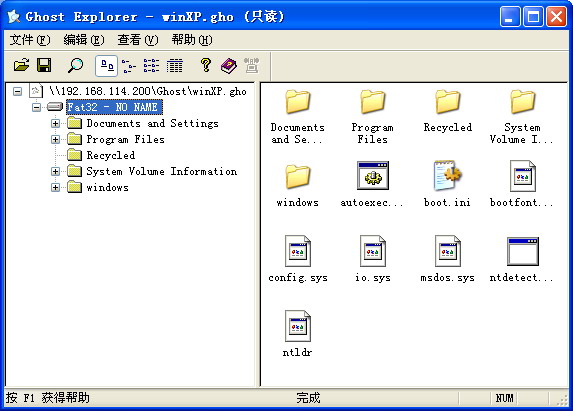Expand Program Files in tree

pos(55,139)
